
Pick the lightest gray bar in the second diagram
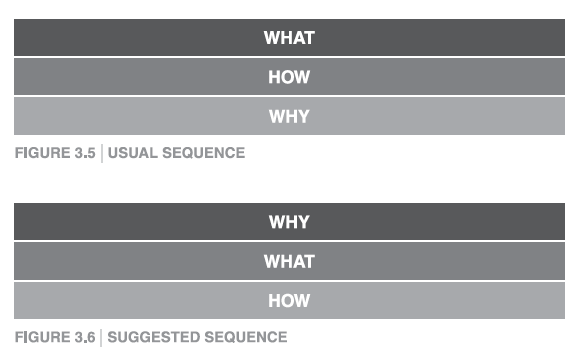(x=289, y=300)
